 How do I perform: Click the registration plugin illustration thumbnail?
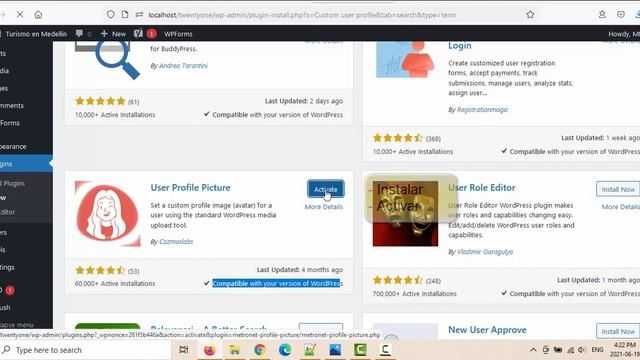[405, 60]
